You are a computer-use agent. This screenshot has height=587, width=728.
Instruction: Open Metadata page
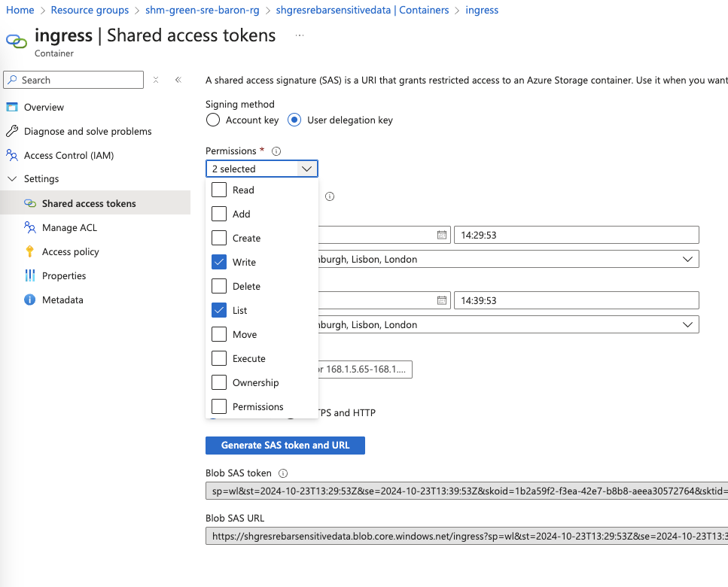pyautogui.click(x=62, y=300)
